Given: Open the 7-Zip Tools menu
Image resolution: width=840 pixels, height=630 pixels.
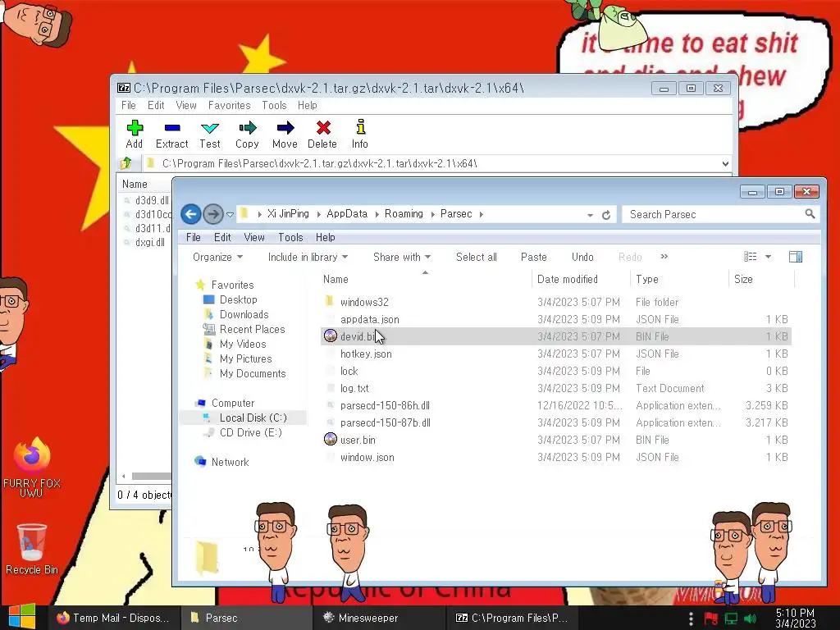Looking at the screenshot, I should click(274, 105).
